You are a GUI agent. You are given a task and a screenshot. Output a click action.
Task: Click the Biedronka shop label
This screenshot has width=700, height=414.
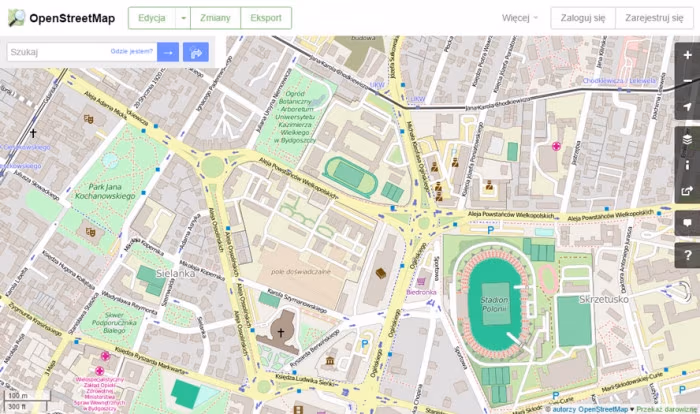tap(421, 292)
